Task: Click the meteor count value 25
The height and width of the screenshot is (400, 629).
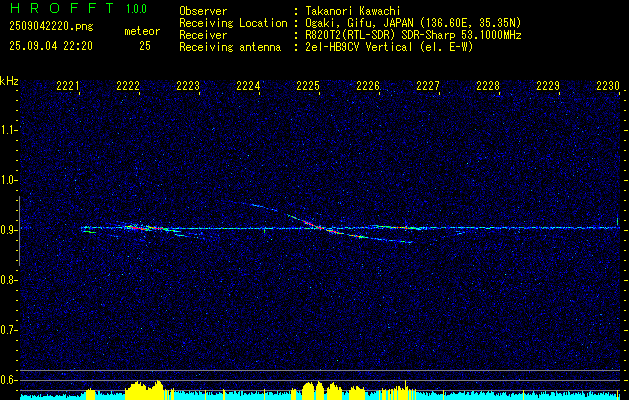Action: pos(145,46)
